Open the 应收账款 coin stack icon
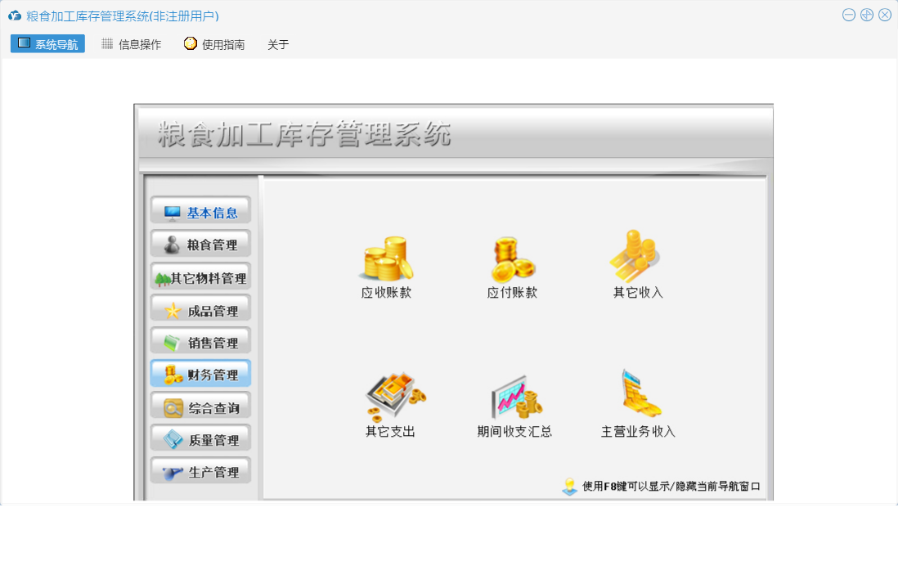The height and width of the screenshot is (588, 898). tap(387, 258)
